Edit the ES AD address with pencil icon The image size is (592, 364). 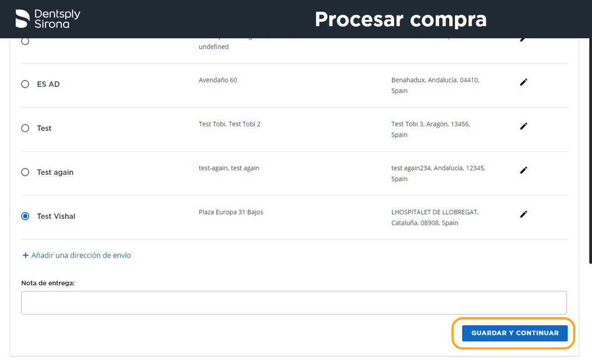coord(524,82)
